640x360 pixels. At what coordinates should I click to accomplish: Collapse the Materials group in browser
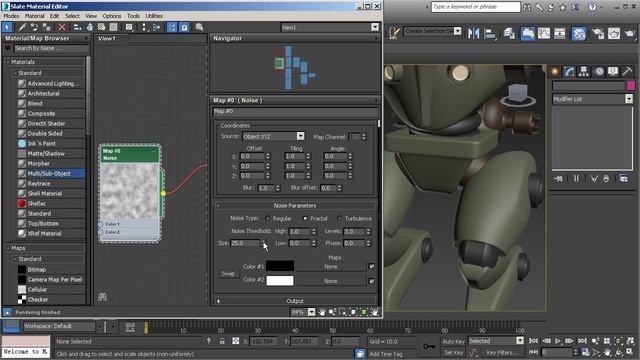8,62
